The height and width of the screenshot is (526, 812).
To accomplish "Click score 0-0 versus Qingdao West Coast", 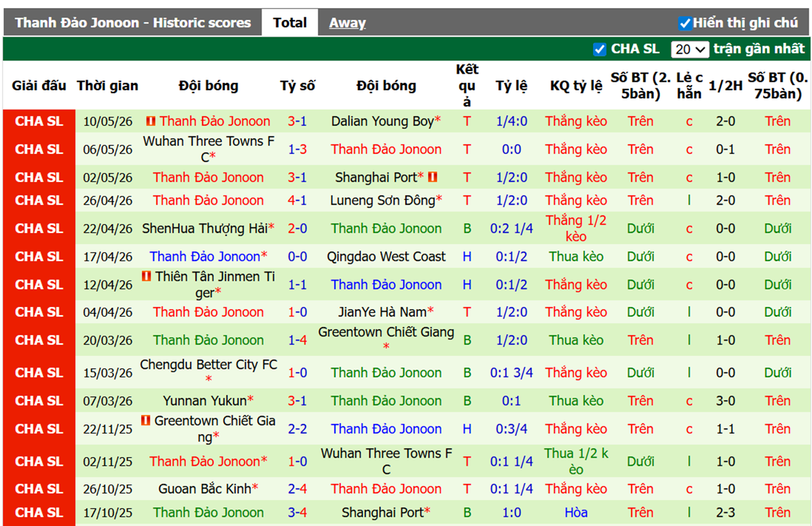I will coord(298,256).
